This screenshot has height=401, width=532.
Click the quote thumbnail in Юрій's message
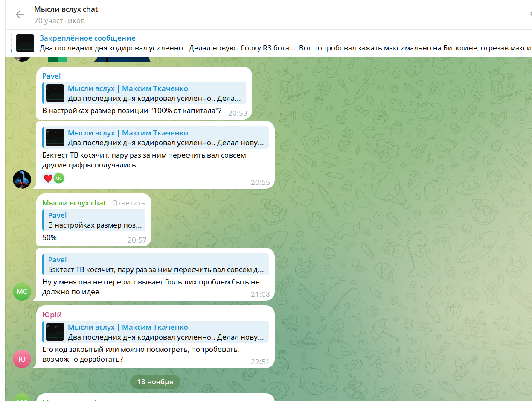tap(55, 332)
